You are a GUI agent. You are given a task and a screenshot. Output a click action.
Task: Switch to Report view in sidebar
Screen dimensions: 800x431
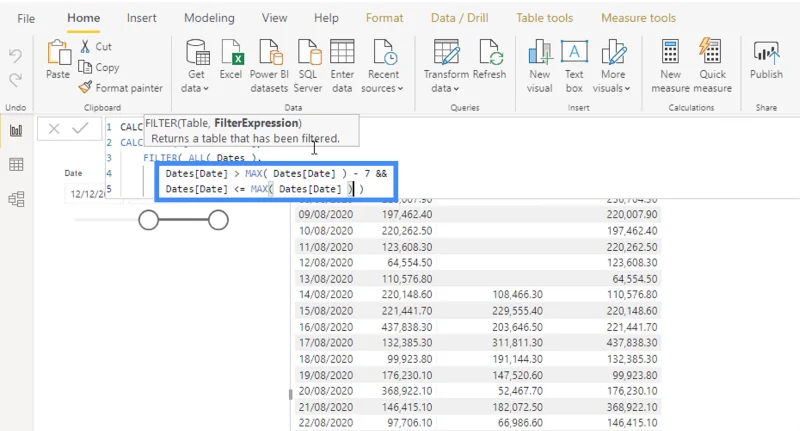point(16,131)
